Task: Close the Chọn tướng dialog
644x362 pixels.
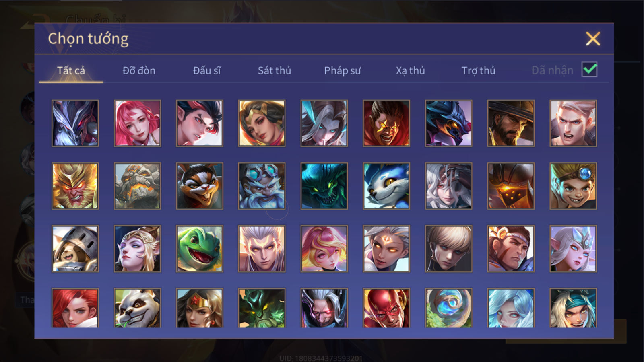Action: (593, 39)
